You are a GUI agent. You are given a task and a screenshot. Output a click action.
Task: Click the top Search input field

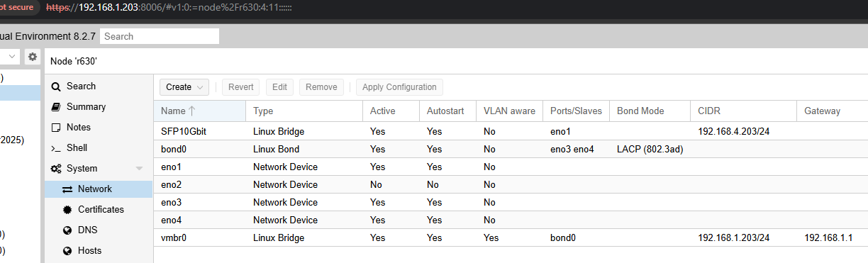(160, 36)
